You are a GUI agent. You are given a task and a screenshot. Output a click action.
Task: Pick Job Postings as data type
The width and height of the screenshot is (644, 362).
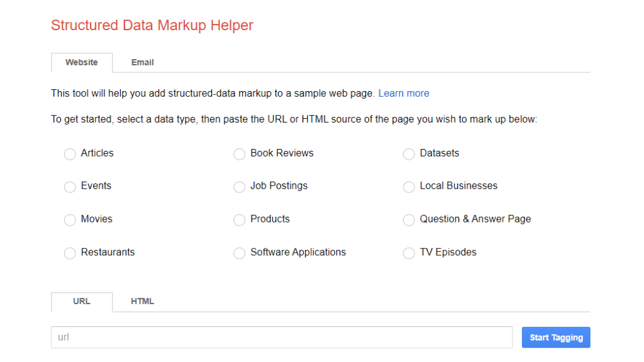pyautogui.click(x=240, y=187)
